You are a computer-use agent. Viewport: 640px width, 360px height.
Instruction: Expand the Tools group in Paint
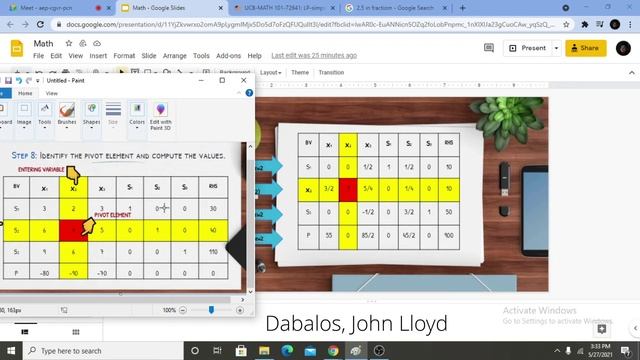click(44, 116)
